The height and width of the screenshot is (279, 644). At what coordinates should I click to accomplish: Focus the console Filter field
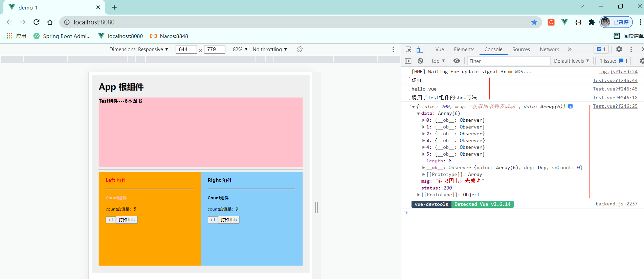click(x=509, y=61)
